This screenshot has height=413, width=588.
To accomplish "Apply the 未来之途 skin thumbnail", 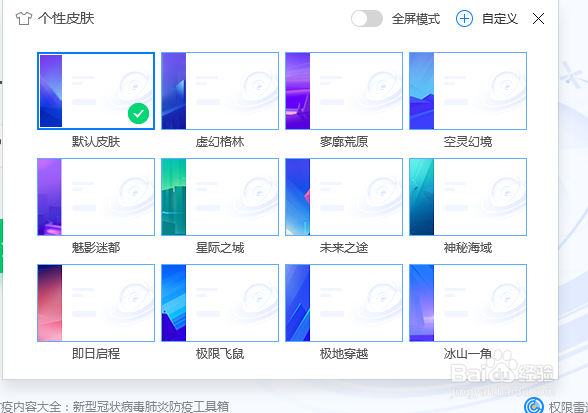I will tap(344, 197).
